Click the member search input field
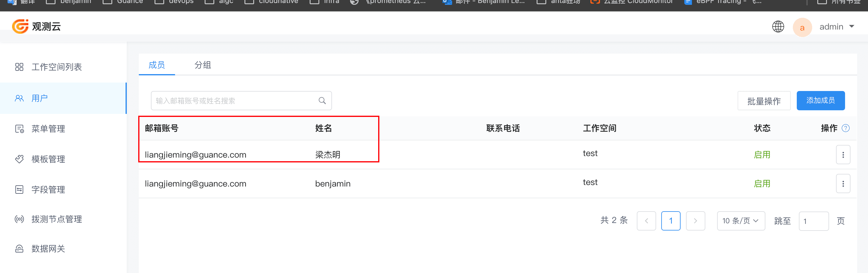Image resolution: width=868 pixels, height=273 pixels. (236, 100)
